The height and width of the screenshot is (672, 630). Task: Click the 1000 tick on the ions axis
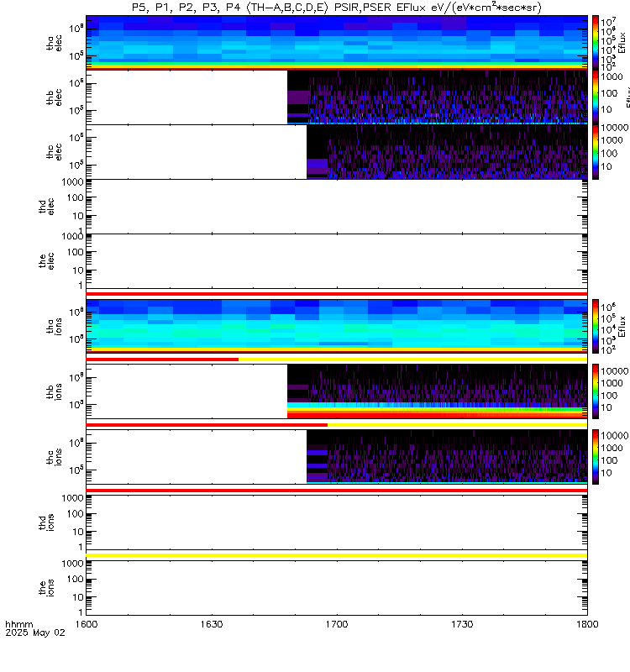(72, 564)
